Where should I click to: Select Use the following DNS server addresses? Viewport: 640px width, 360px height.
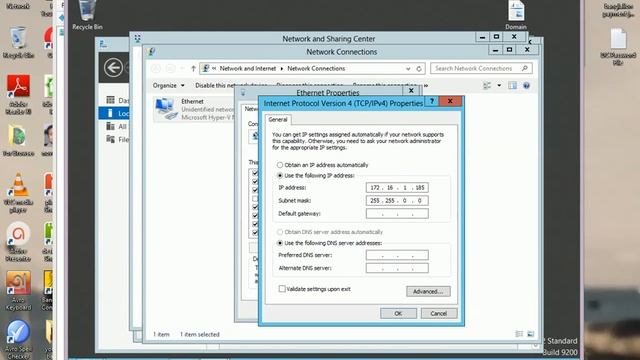tap(280, 243)
